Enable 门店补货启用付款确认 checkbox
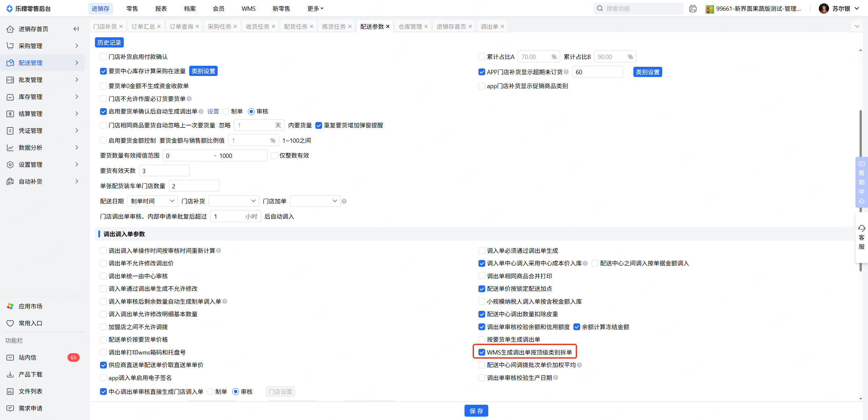The height and width of the screenshot is (420, 868). click(x=103, y=57)
